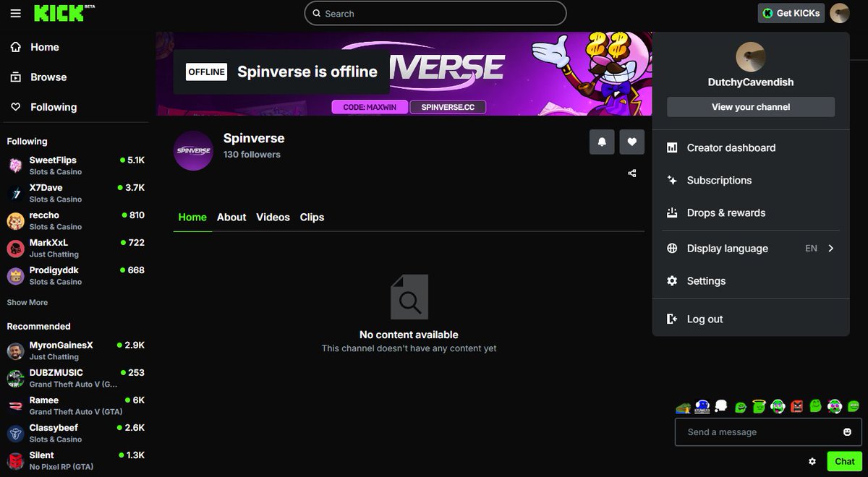Select the channel Home tab
This screenshot has height=477, width=868.
(x=192, y=217)
